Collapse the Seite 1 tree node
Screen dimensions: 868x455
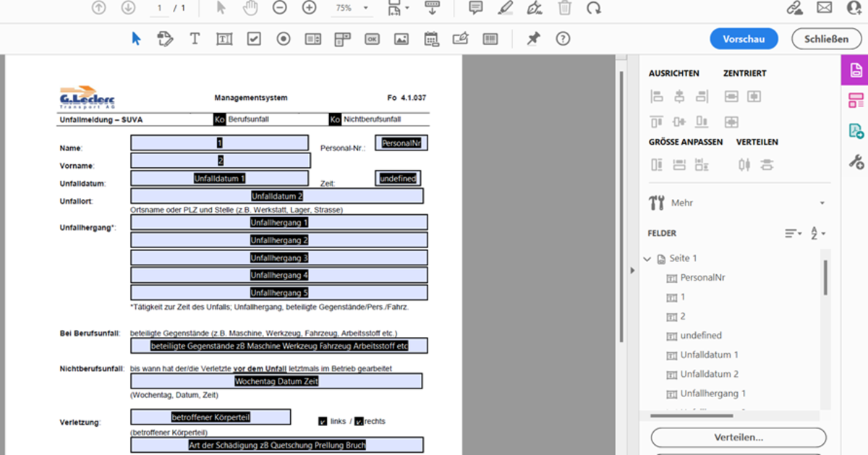(x=647, y=258)
